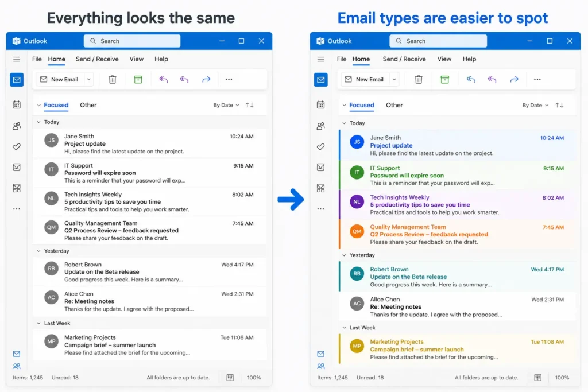Click 100% zoom level in right status bar
The height and width of the screenshot is (392, 588).
click(562, 378)
